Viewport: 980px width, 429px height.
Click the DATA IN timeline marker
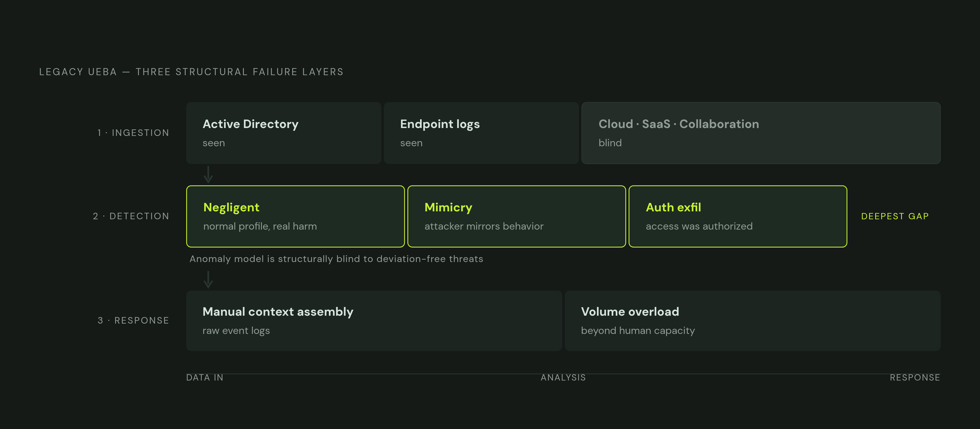205,378
